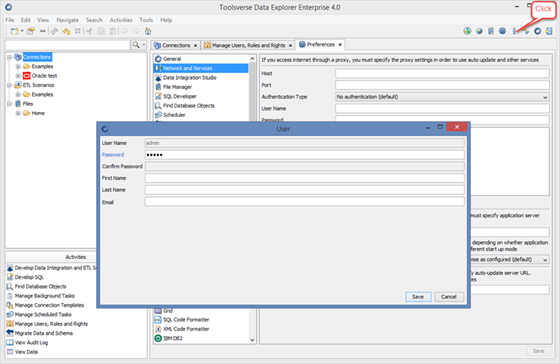Screen dimensions: 560x364
Task: Click the blue gear Preferences toolbar icon
Action: (x=502, y=31)
